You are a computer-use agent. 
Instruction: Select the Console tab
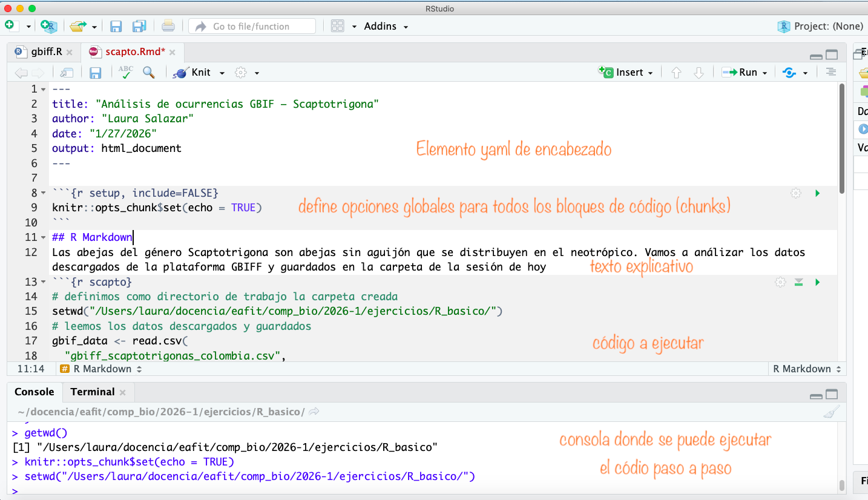pyautogui.click(x=35, y=392)
